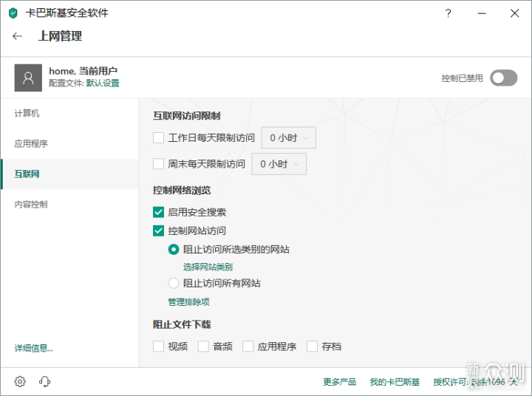Click 上网管理 page title
The image size is (532, 396).
(60, 36)
